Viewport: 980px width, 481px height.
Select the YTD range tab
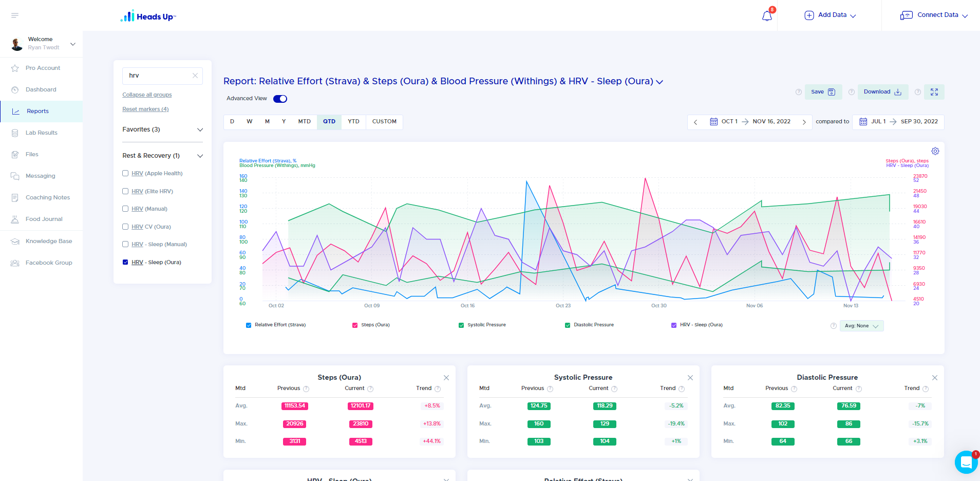tap(353, 122)
